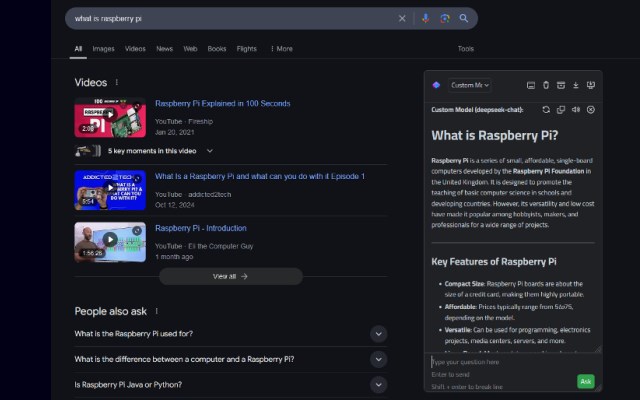Switch to the News tab
Screen dimensions: 640x400
coord(164,49)
